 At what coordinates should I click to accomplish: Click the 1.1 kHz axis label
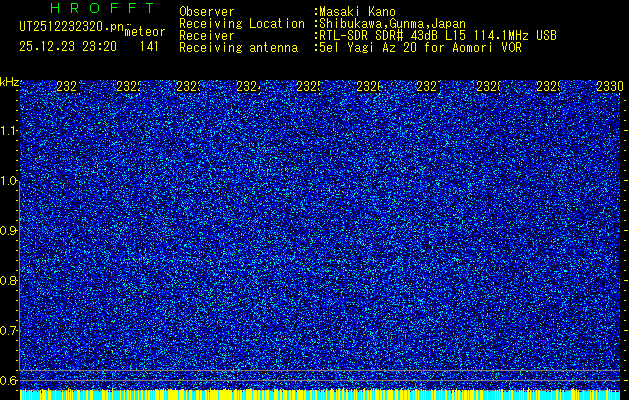pos(9,131)
